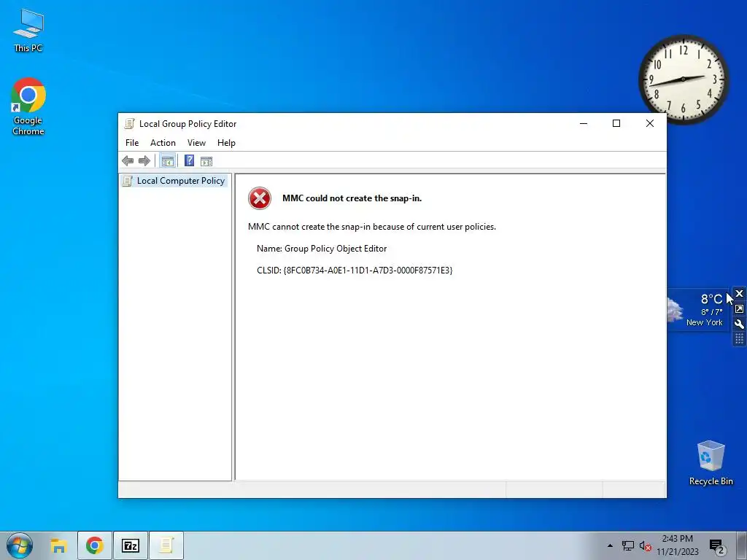Image resolution: width=747 pixels, height=560 pixels.
Task: Open the Action Center notifications icon
Action: coord(716,546)
